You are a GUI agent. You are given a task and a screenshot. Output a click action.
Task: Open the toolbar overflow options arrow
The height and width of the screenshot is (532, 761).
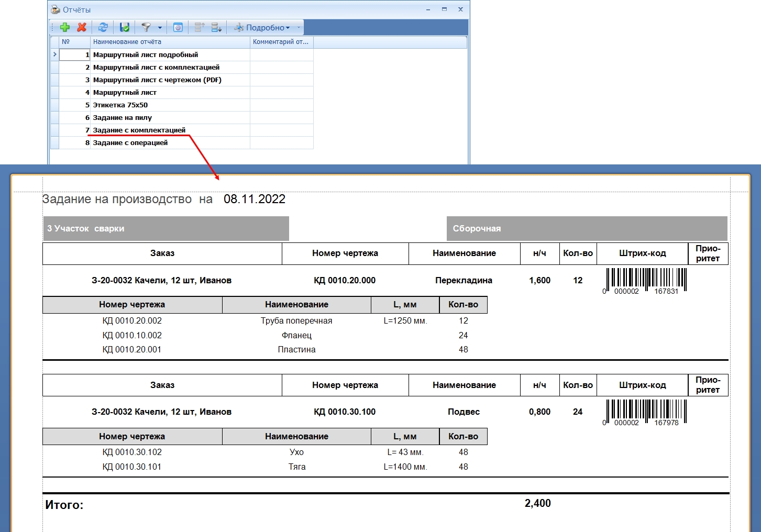click(299, 27)
